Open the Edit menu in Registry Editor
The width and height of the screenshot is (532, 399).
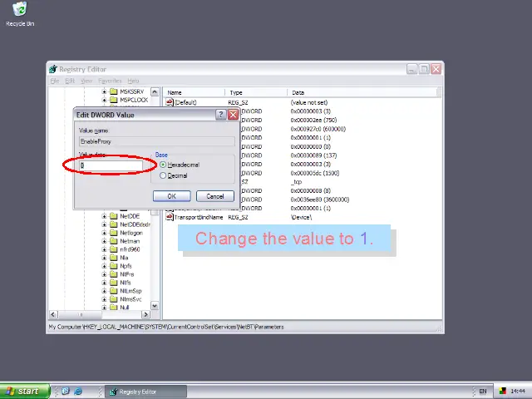[x=70, y=81]
